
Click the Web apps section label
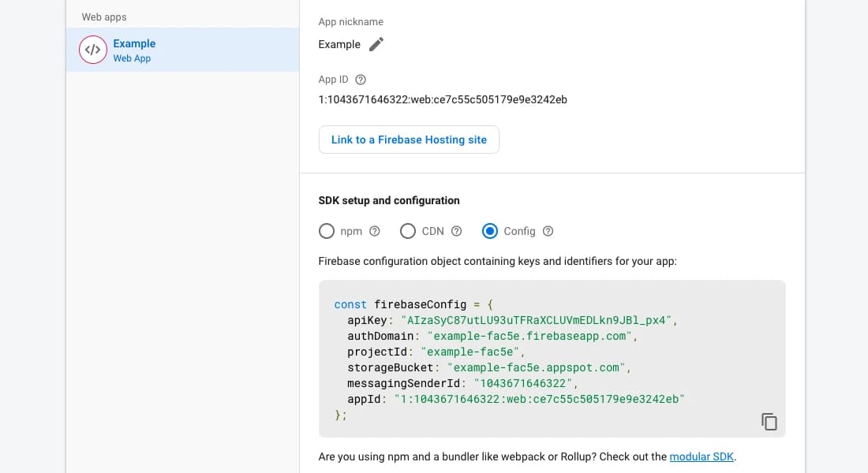point(104,17)
